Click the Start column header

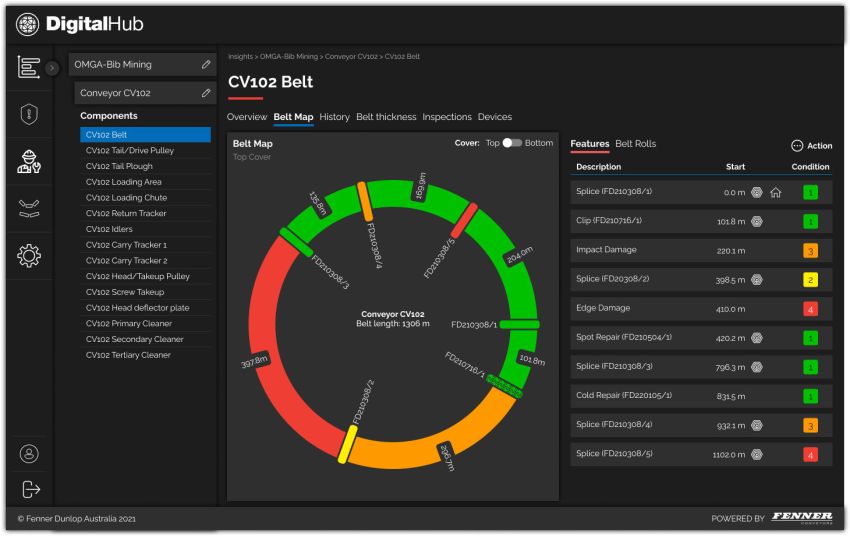click(735, 167)
